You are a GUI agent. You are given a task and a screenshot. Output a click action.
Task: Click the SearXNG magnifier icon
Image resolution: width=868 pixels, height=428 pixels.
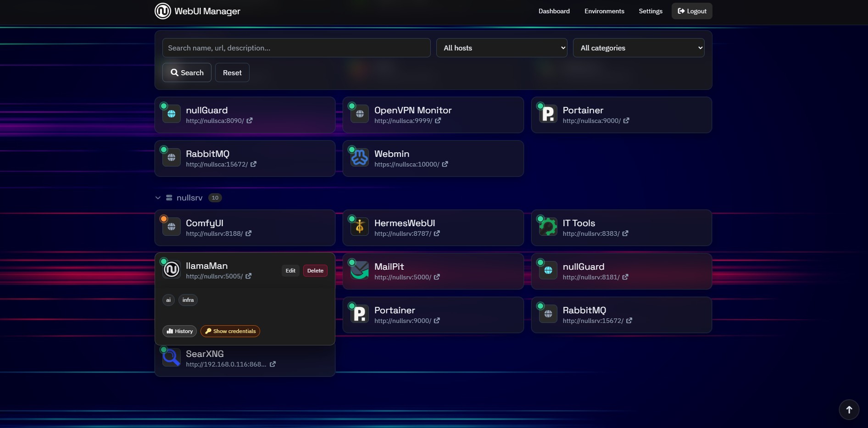[172, 357]
